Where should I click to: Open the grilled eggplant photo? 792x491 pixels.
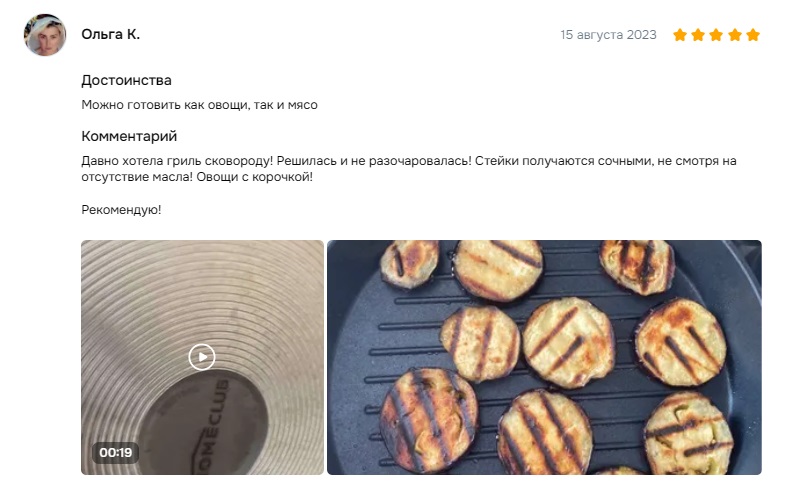tap(544, 357)
